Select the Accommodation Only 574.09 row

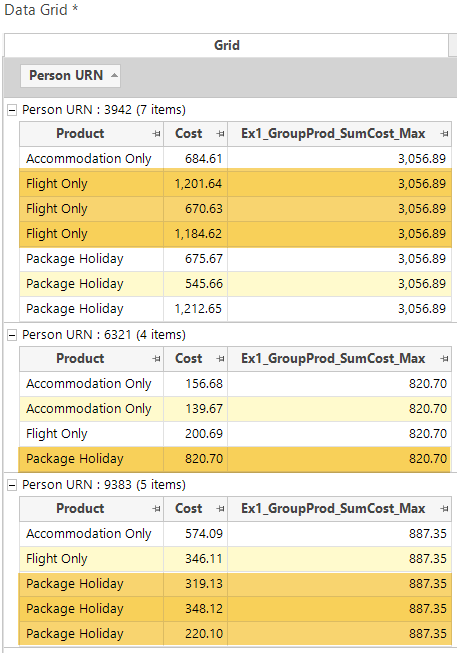point(235,533)
